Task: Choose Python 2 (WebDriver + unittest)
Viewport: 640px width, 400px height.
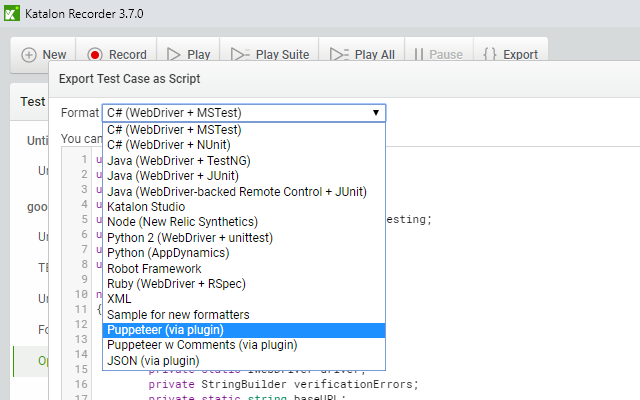Action: click(x=244, y=238)
